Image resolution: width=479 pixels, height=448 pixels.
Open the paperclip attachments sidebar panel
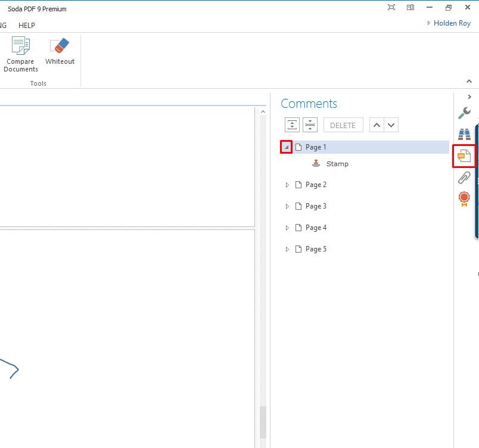(x=464, y=178)
